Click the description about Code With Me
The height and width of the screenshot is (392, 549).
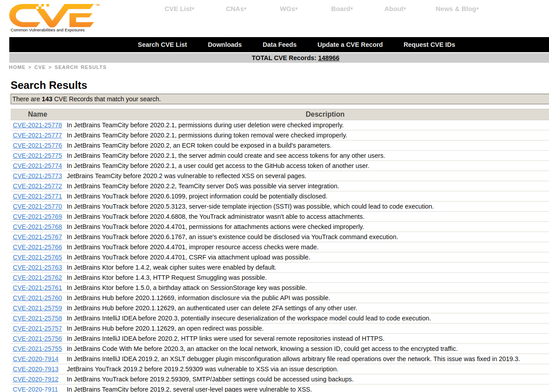click(x=262, y=349)
